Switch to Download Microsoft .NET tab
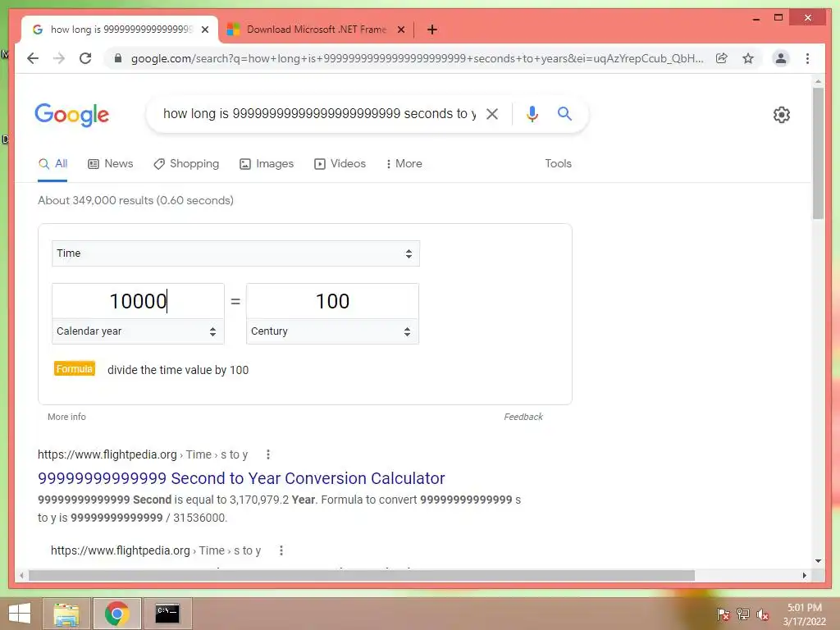The image size is (840, 630). click(x=316, y=30)
